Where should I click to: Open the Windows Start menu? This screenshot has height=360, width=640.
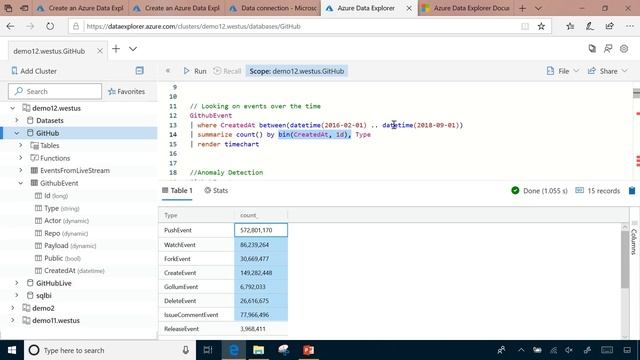point(12,350)
